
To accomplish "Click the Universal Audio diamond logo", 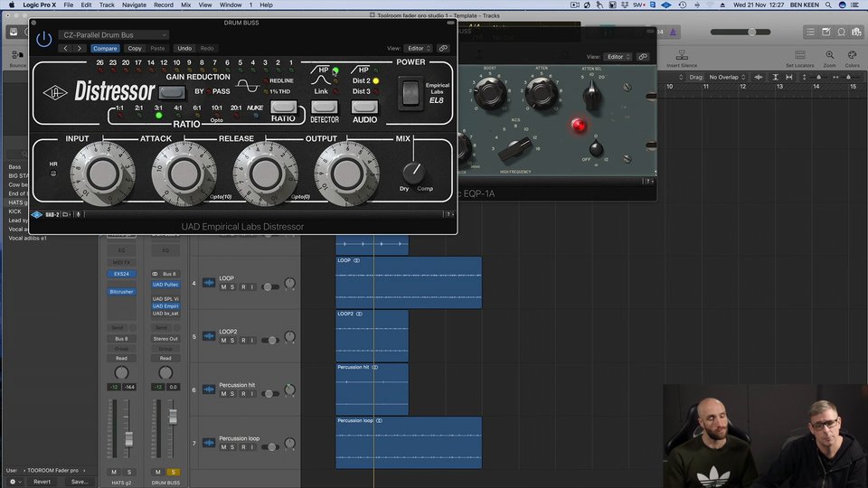I will click(55, 92).
